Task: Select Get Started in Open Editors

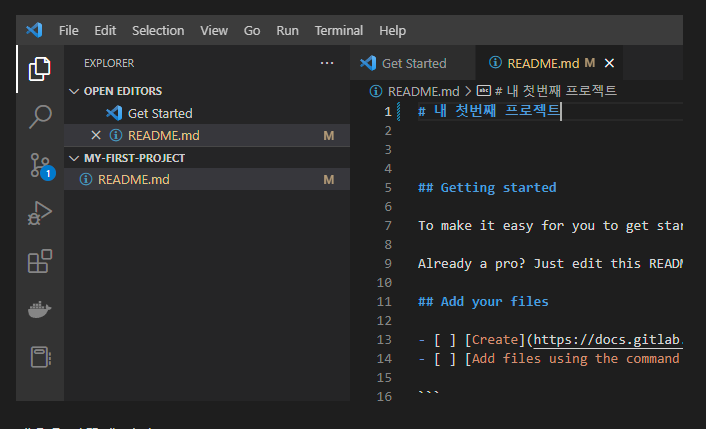Action: [207, 113]
